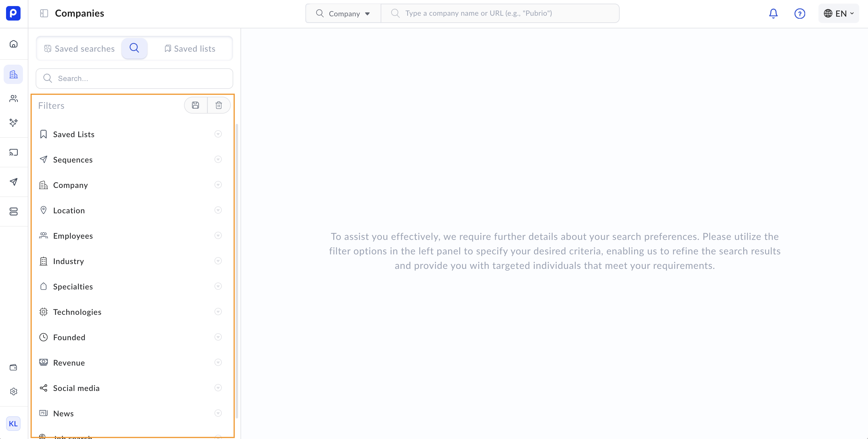The height and width of the screenshot is (439, 868).
Task: Open the home icon in sidebar
Action: 14,44
